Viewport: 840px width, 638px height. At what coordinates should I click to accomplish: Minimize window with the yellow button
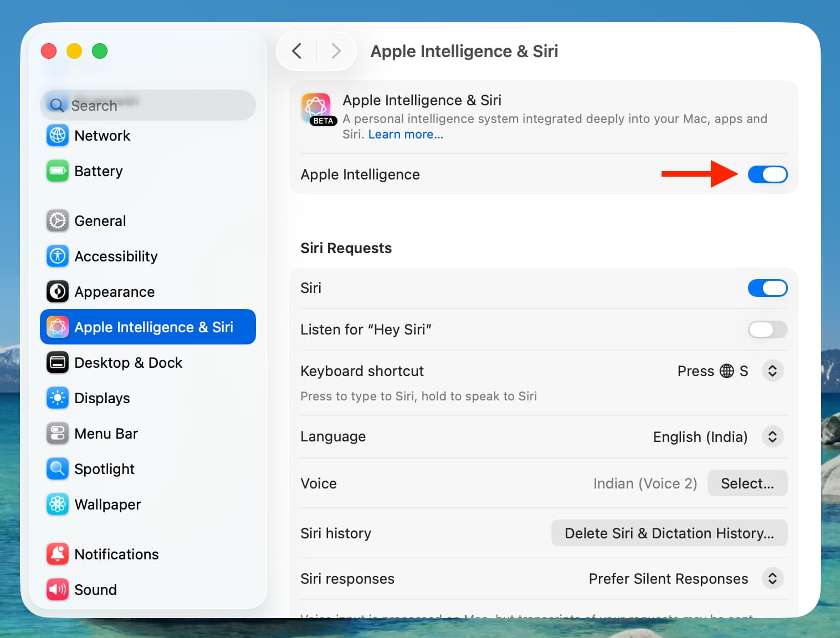pyautogui.click(x=74, y=51)
